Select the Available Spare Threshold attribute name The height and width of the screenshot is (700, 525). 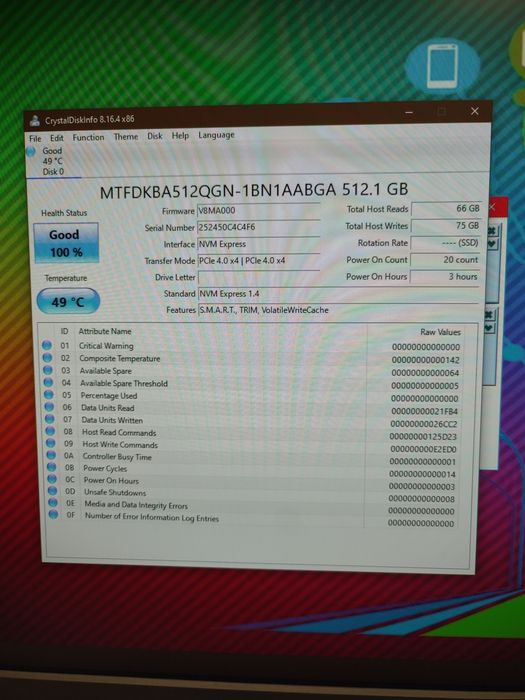124,383
